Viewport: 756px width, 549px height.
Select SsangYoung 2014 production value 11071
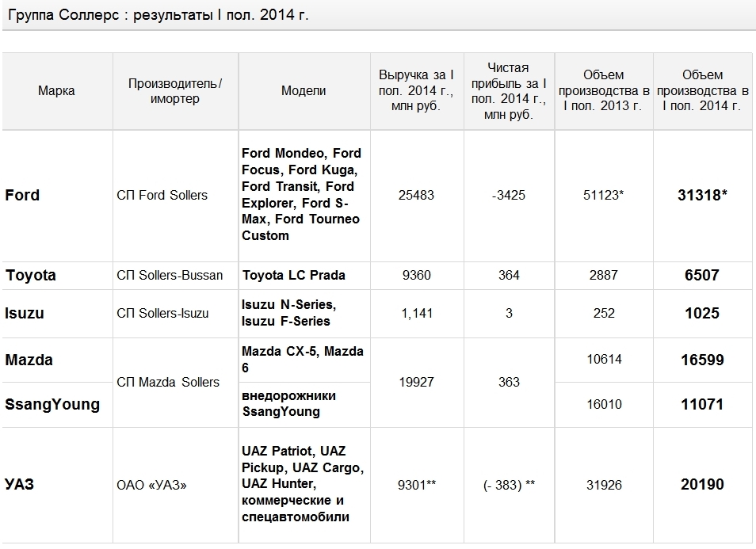tap(702, 404)
